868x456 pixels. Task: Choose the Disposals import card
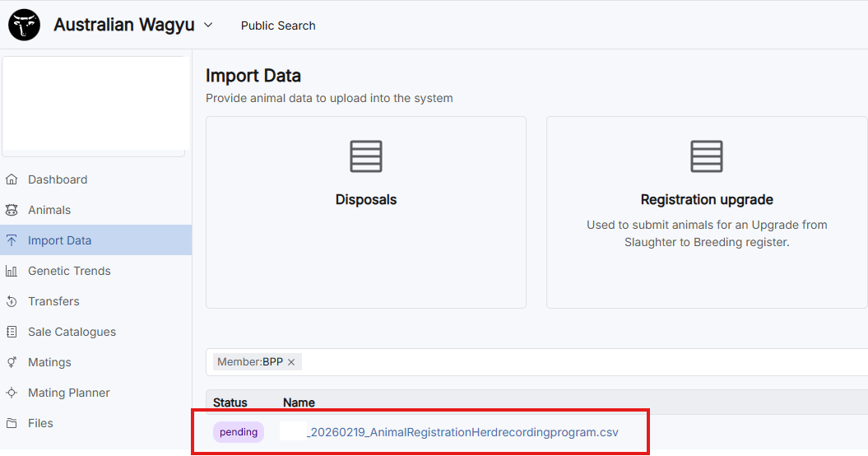point(366,212)
